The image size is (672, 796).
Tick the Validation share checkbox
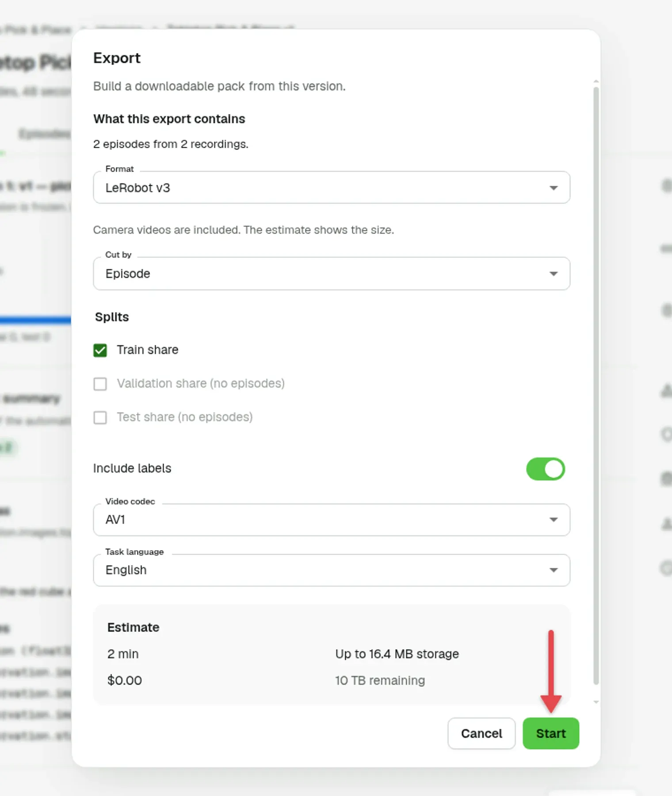(x=100, y=384)
